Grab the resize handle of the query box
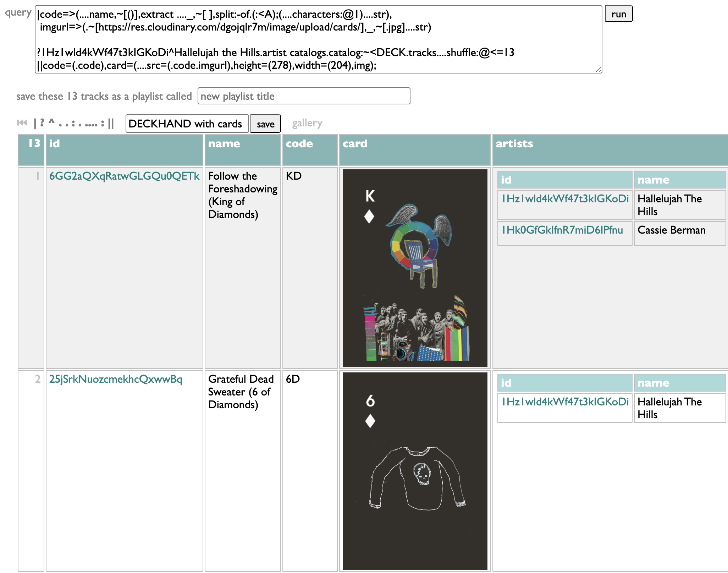This screenshot has height=573, width=728. tap(599, 70)
